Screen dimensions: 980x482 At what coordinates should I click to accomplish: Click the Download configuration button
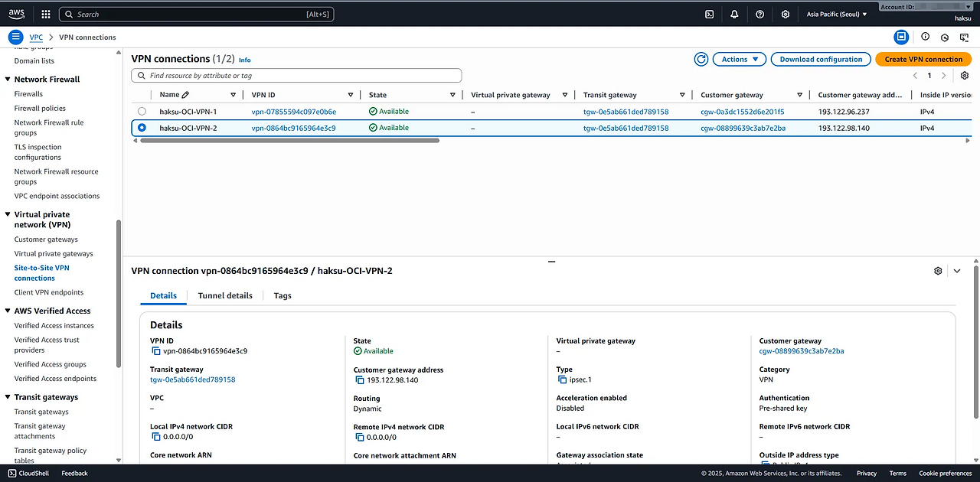[821, 59]
